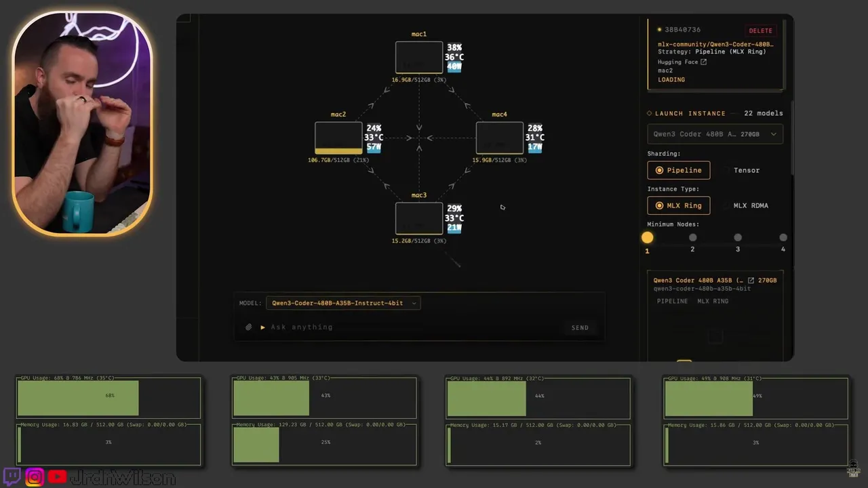Open the chat MODEL dropdown
The image size is (868, 488).
click(343, 303)
